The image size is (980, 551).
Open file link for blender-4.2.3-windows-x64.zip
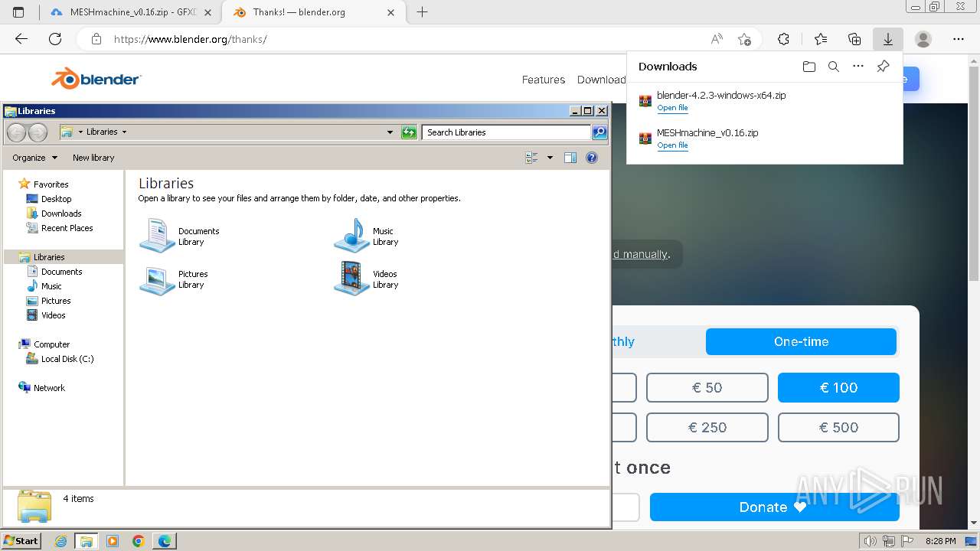click(x=672, y=108)
